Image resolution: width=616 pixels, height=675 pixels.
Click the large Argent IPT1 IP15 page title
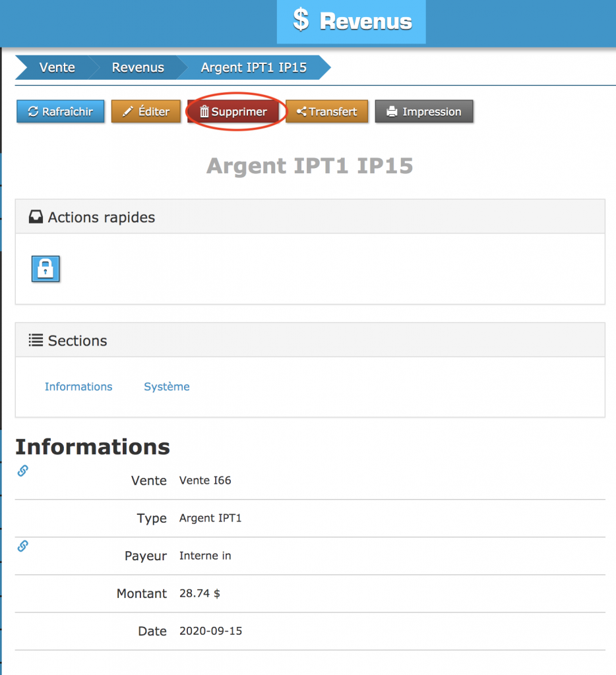click(309, 165)
